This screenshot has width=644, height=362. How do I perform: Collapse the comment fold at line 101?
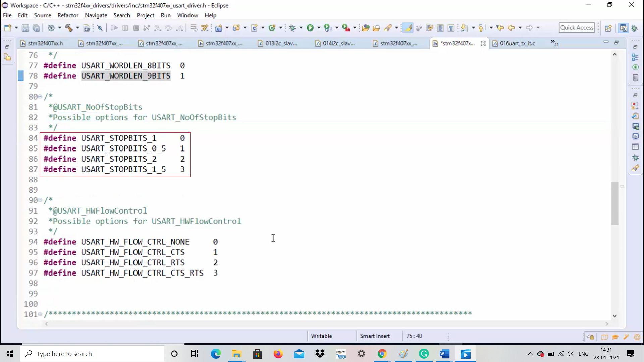(x=40, y=314)
